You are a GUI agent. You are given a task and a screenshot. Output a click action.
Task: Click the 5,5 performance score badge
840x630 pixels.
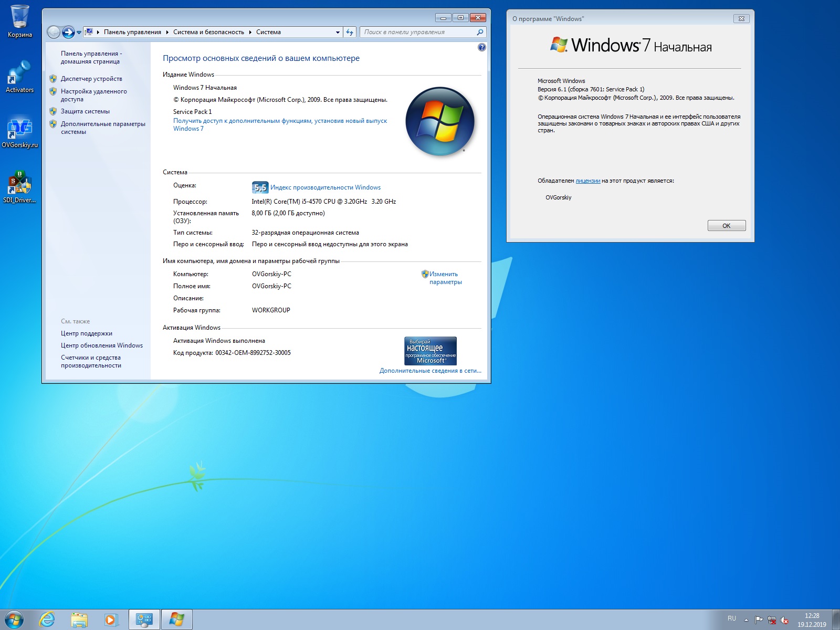click(x=260, y=187)
